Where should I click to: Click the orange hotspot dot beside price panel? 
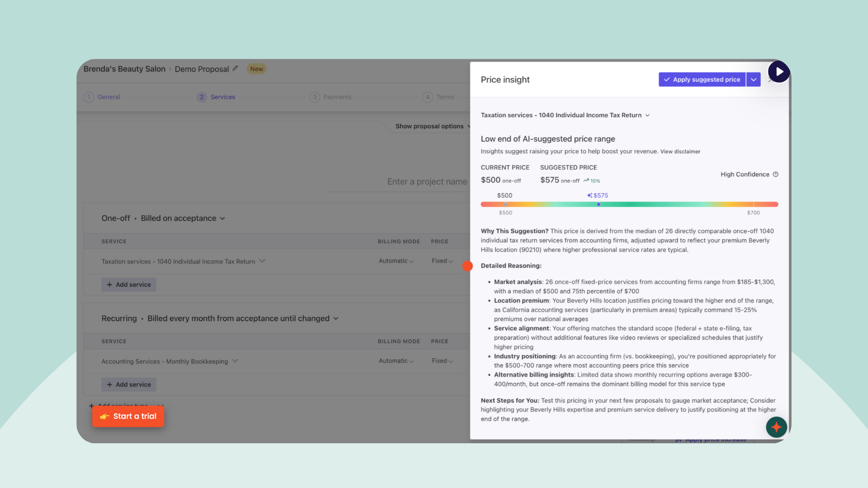[467, 266]
